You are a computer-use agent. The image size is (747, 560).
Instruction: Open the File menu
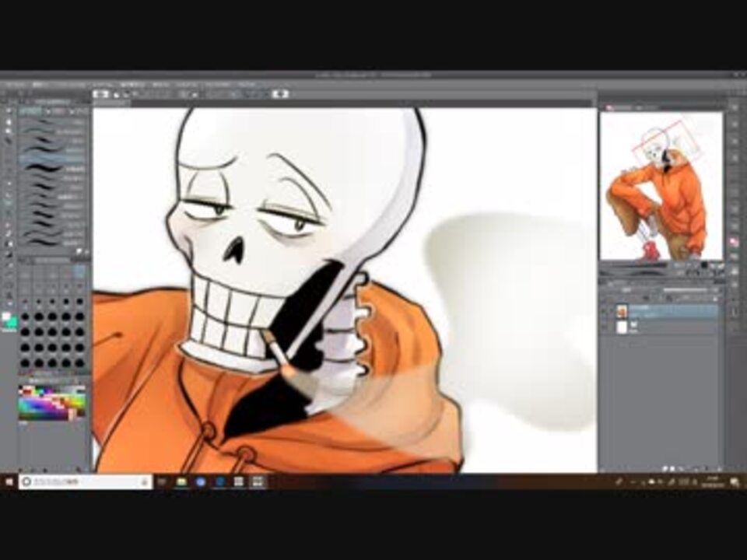click(14, 84)
